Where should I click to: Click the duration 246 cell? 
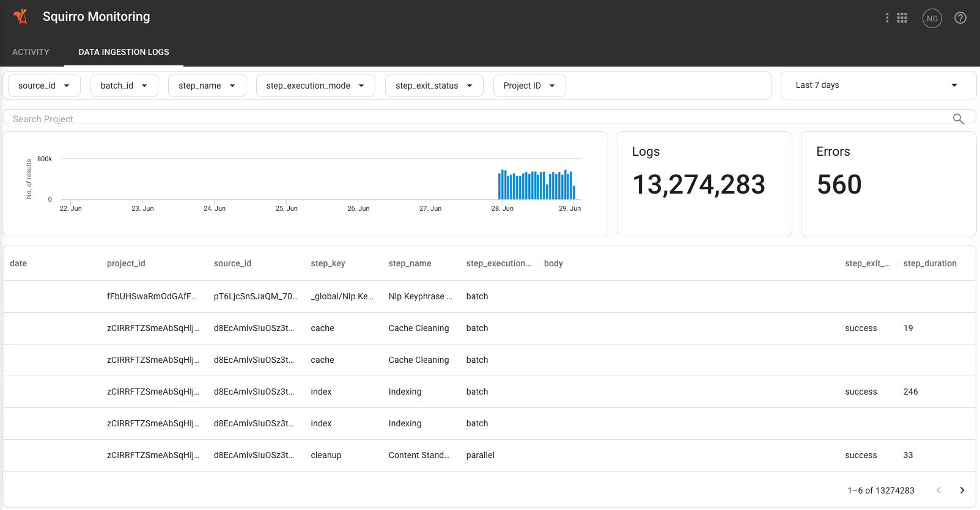pyautogui.click(x=910, y=392)
